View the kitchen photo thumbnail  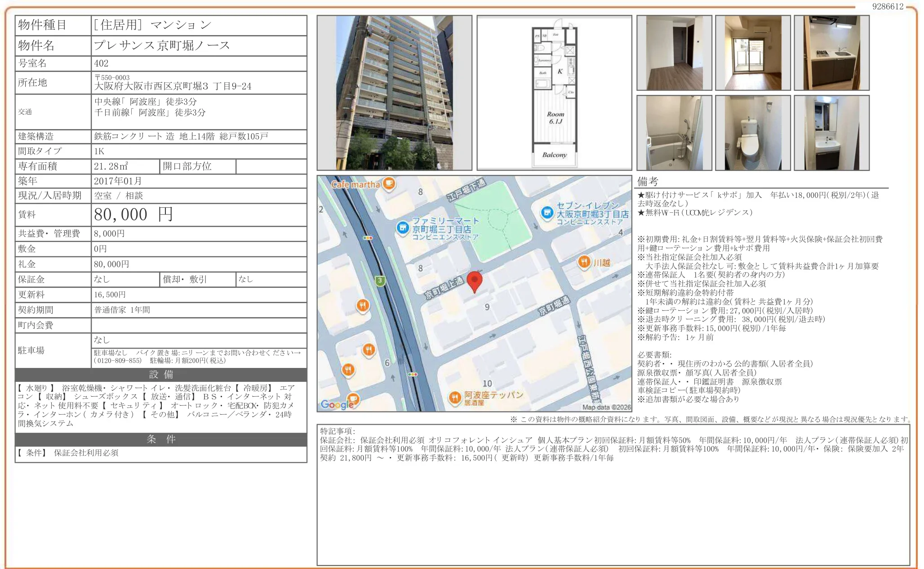coord(831,53)
